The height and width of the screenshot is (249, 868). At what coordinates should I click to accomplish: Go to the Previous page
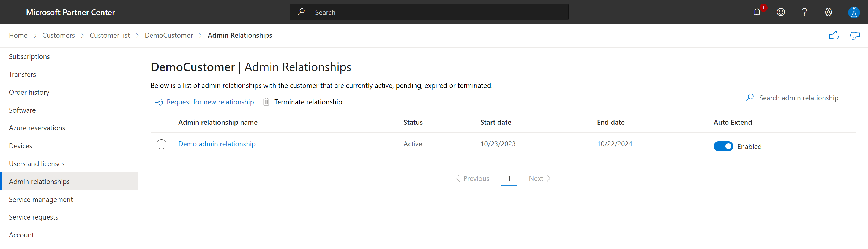[x=473, y=178]
